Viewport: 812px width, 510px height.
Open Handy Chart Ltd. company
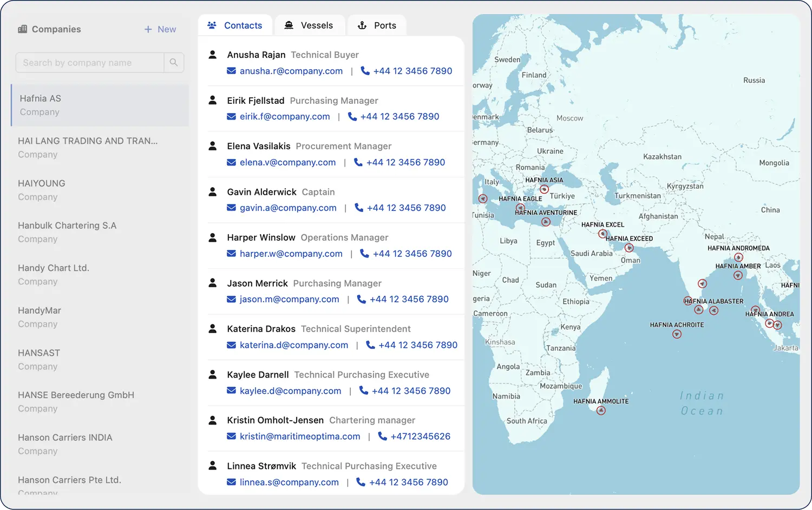100,275
